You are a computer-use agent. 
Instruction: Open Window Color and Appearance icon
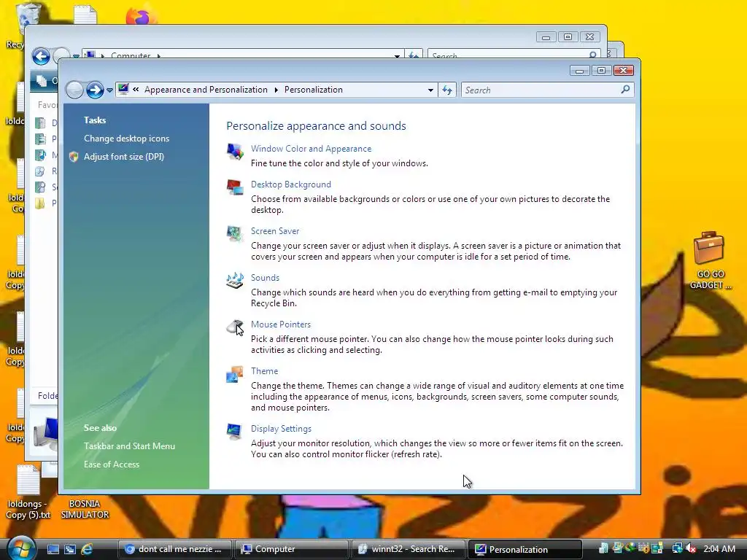[x=235, y=152]
